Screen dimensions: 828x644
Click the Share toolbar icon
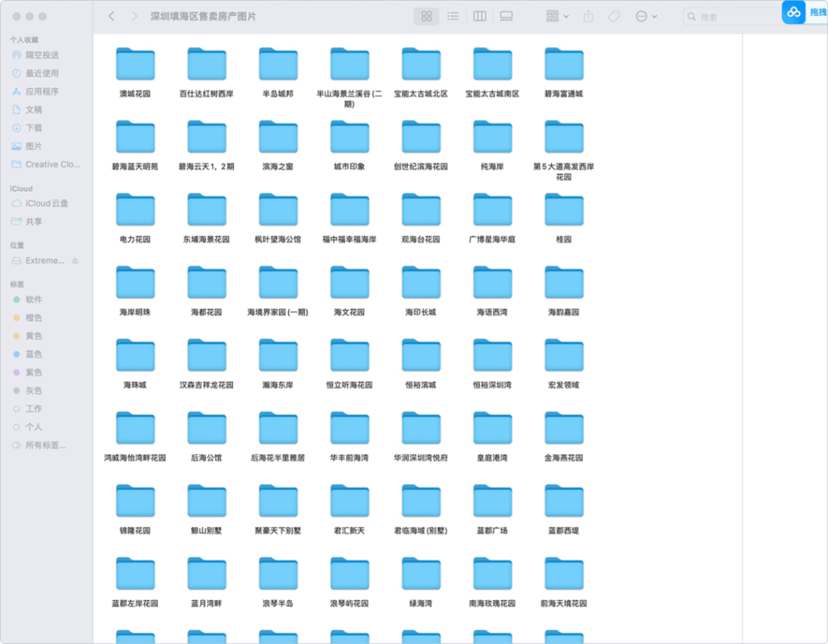coord(588,16)
